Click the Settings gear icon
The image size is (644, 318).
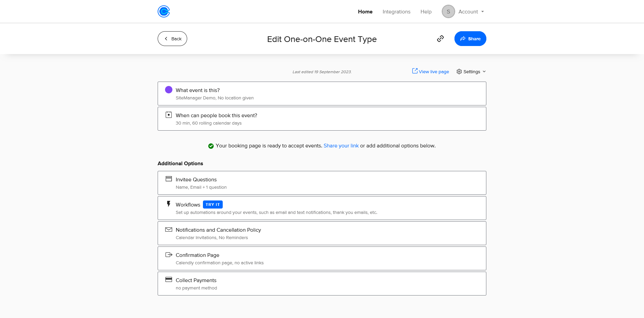pyautogui.click(x=459, y=72)
